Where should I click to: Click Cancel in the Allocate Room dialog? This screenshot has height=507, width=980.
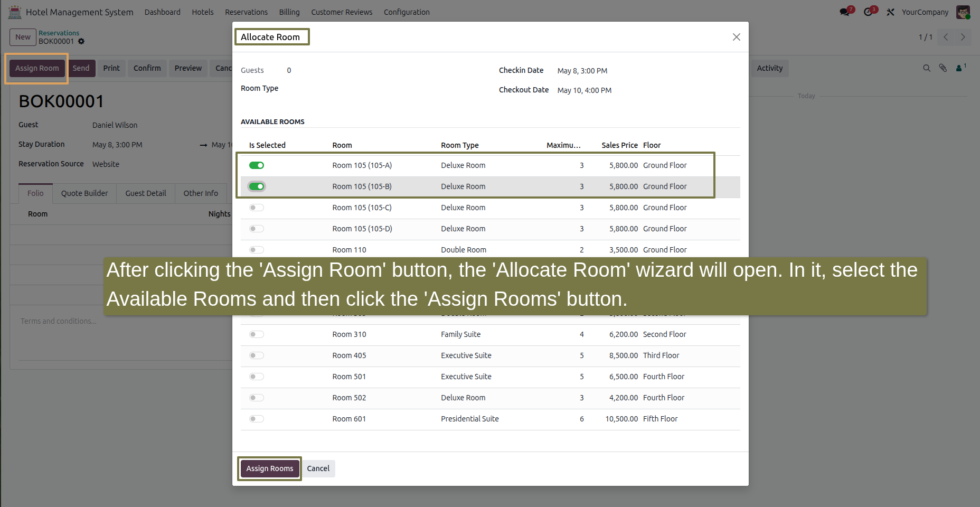point(318,468)
